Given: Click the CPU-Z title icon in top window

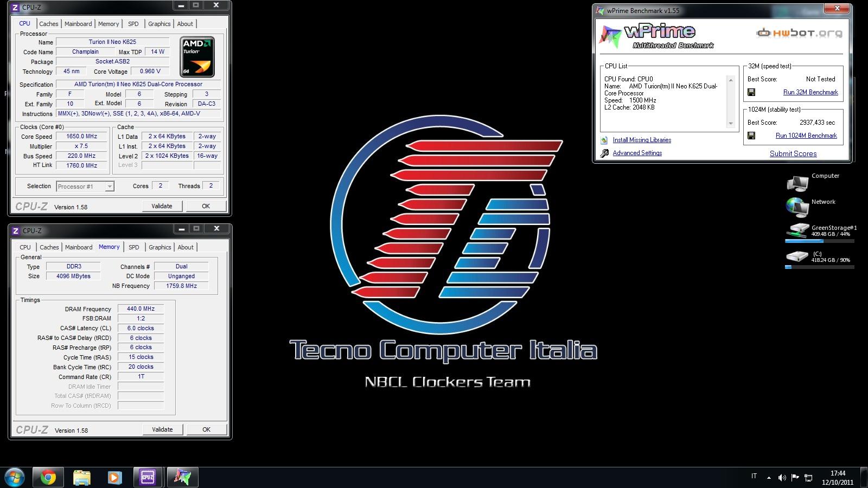Looking at the screenshot, I should point(16,7).
